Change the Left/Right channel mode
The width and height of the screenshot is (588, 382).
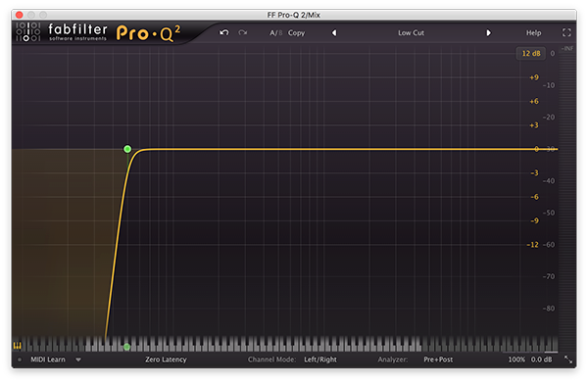(x=320, y=359)
